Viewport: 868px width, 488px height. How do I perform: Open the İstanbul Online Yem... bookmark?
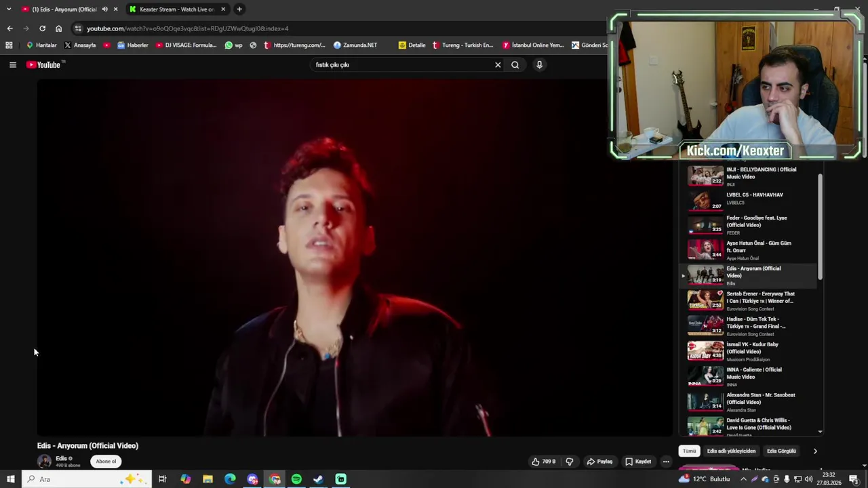tap(533, 45)
